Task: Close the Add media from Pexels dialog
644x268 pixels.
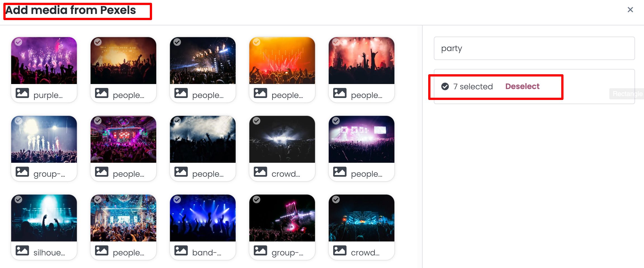Action: 630,10
